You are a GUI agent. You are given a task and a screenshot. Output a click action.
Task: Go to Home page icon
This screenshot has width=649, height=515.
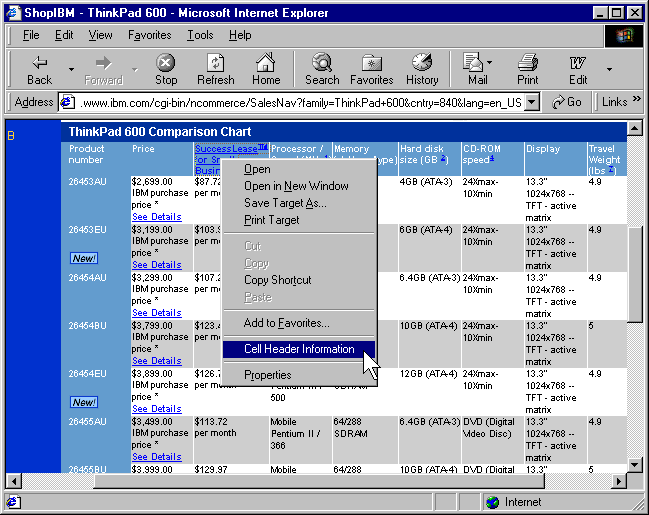(x=265, y=63)
